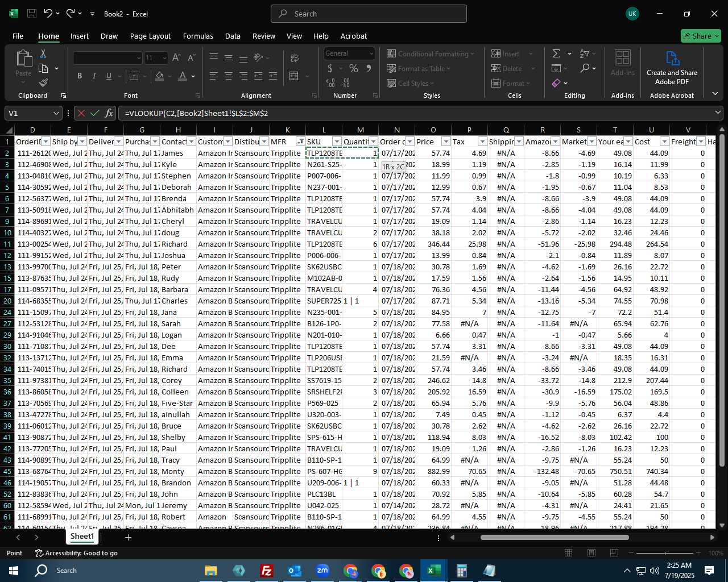Viewport: 728px width, 582px height.
Task: Open the Font Size dropdown
Action: point(164,58)
